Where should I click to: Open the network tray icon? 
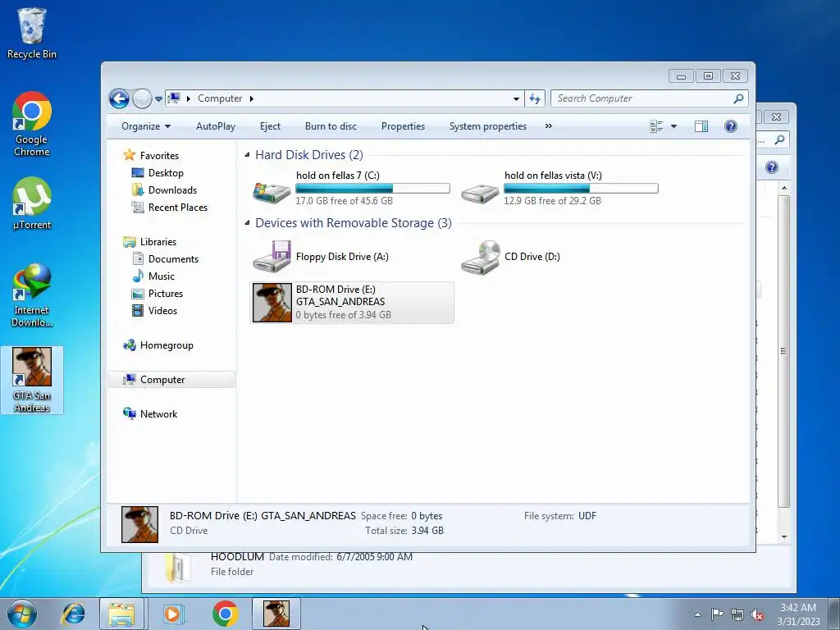click(737, 614)
